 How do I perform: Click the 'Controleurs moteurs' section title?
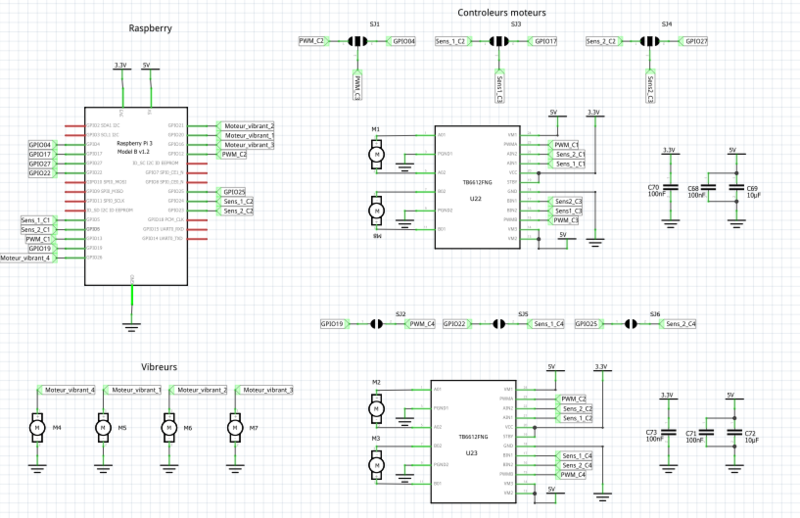502,13
